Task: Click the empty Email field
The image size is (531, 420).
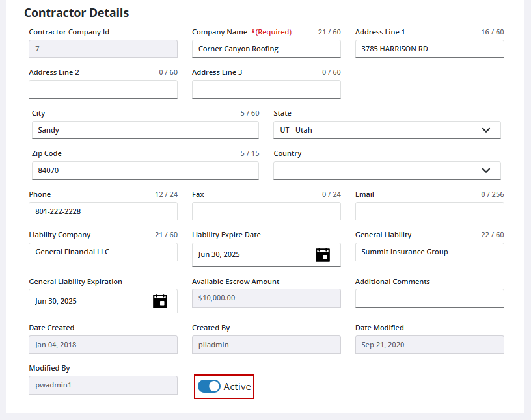Action: click(429, 211)
